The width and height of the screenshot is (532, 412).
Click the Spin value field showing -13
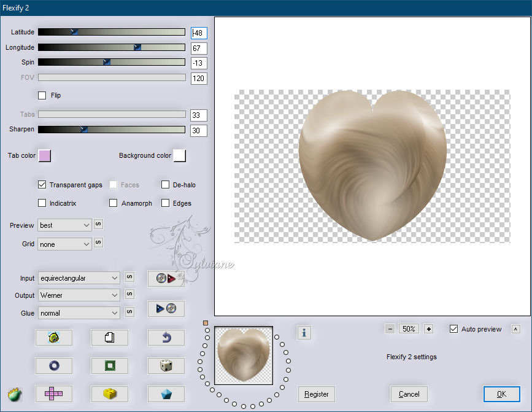pos(199,63)
